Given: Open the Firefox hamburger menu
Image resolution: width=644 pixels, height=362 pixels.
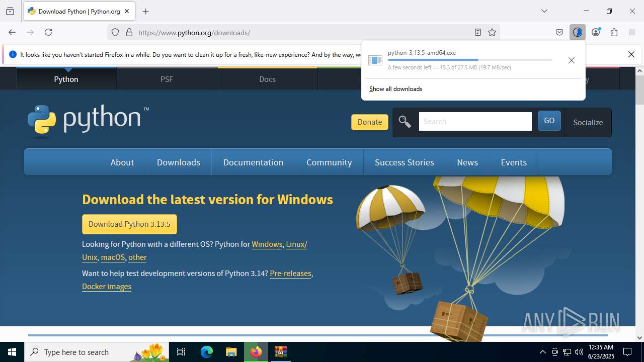Looking at the screenshot, I should (632, 32).
